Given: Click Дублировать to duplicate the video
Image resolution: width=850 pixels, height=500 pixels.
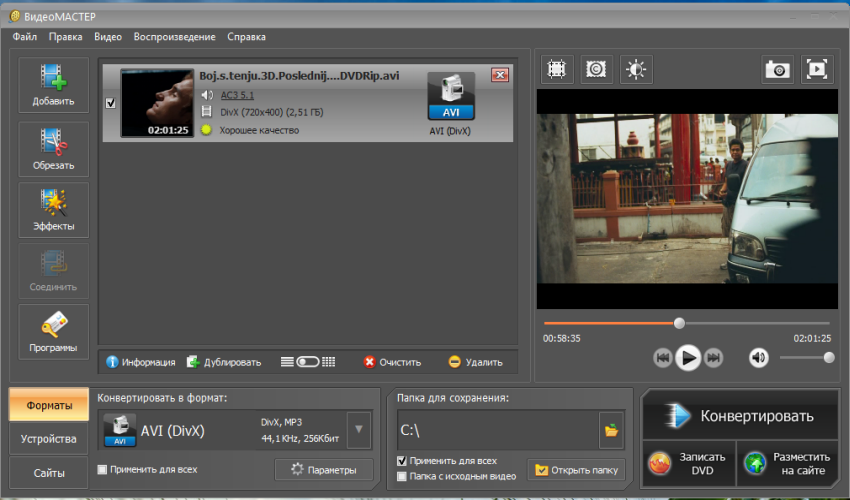Looking at the screenshot, I should coord(224,362).
